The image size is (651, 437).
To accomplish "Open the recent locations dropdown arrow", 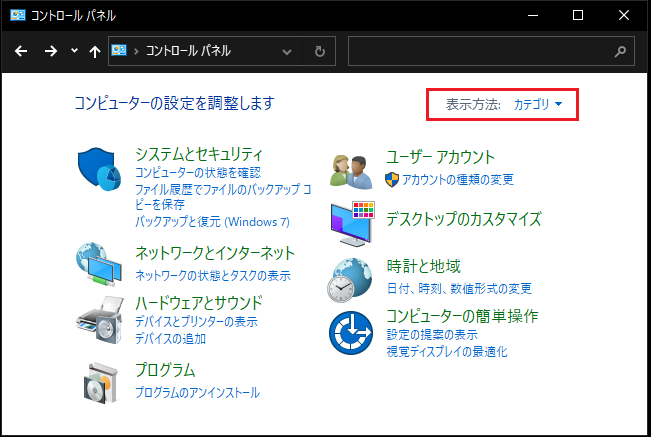I will point(74,51).
